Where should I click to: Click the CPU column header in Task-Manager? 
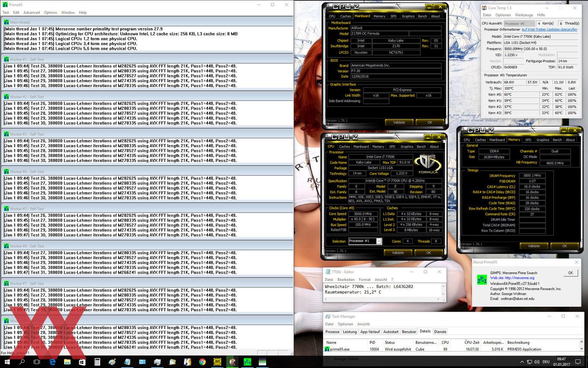click(445, 342)
